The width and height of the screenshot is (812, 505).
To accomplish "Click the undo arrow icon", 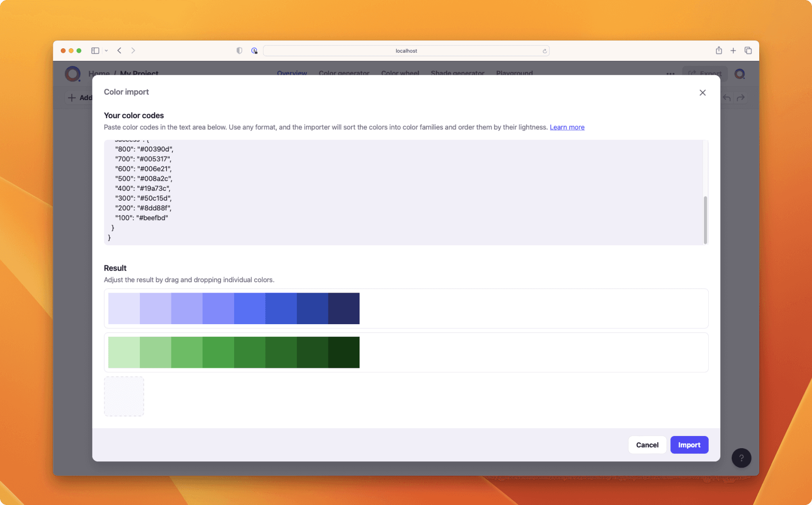I will click(726, 97).
